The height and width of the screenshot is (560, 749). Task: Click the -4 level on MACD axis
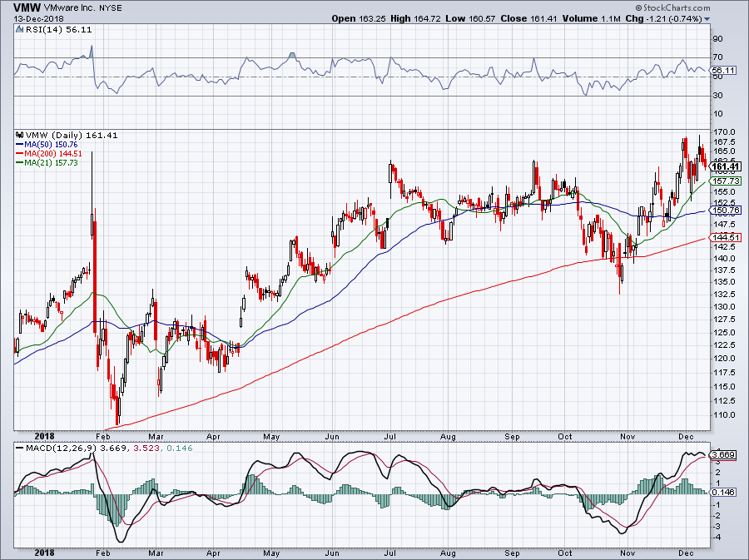point(717,538)
